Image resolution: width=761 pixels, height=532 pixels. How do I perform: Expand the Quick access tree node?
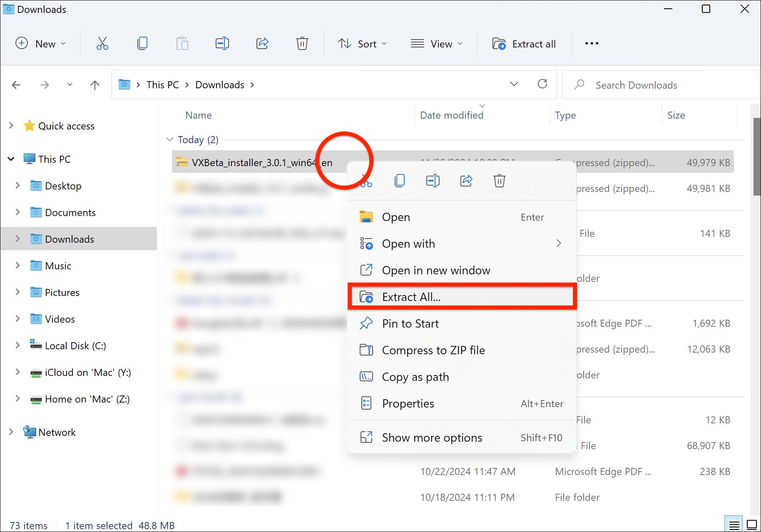(11, 126)
